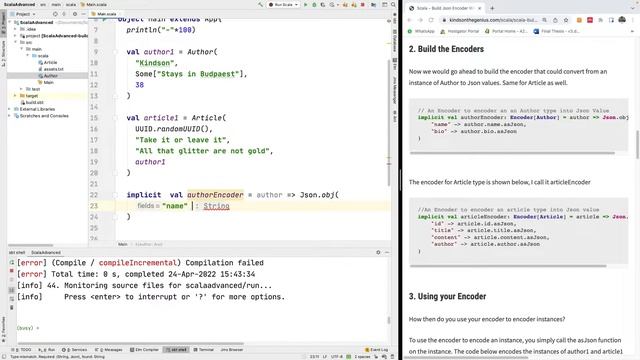Select the Author file in project tree
This screenshot has width=640, height=360.
tap(47, 76)
